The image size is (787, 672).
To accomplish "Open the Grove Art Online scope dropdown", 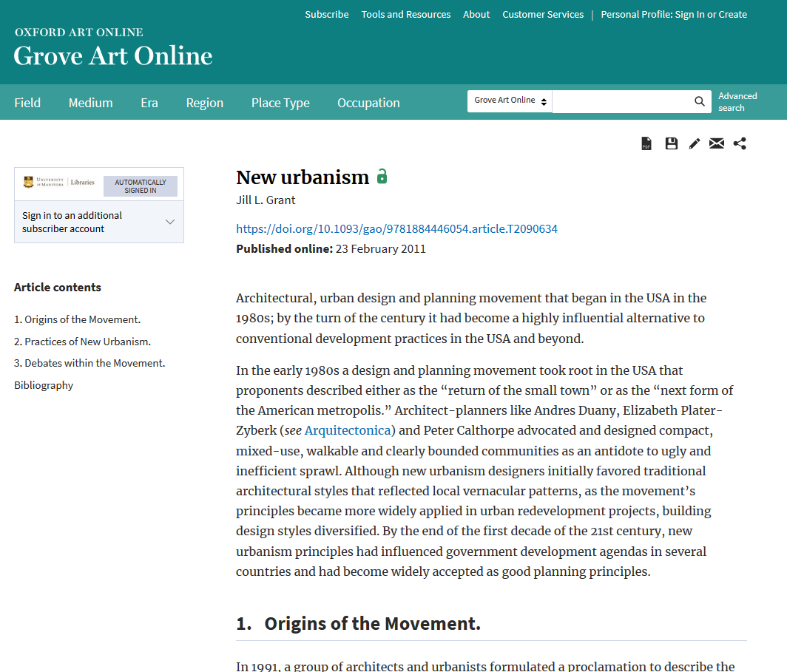I will 510,101.
